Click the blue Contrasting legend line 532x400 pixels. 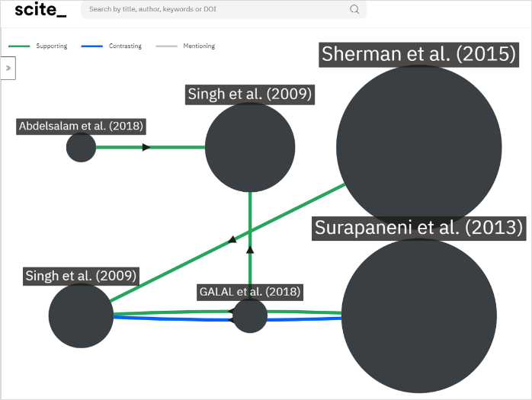click(x=92, y=46)
